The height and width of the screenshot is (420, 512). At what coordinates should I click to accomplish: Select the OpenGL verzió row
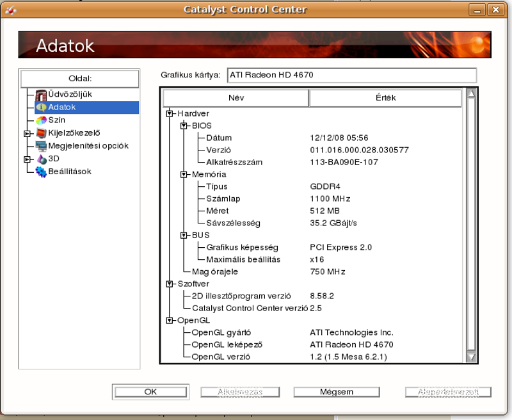tap(312, 357)
